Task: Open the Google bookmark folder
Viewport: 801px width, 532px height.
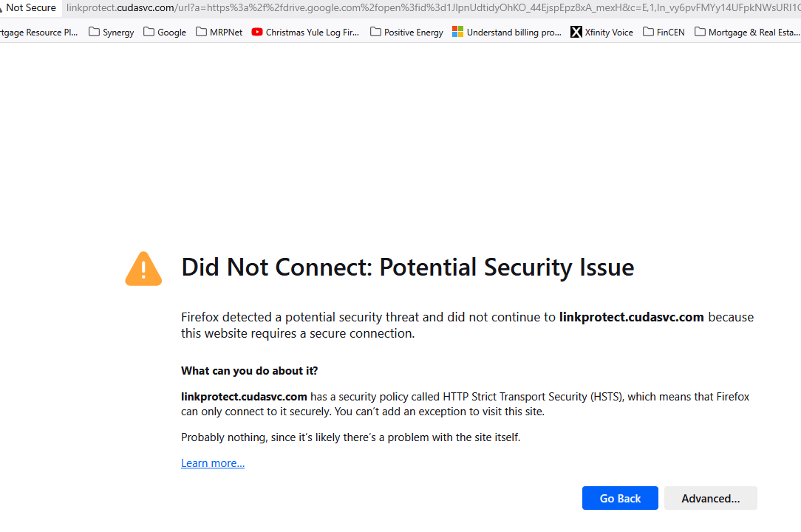Action: coord(165,32)
